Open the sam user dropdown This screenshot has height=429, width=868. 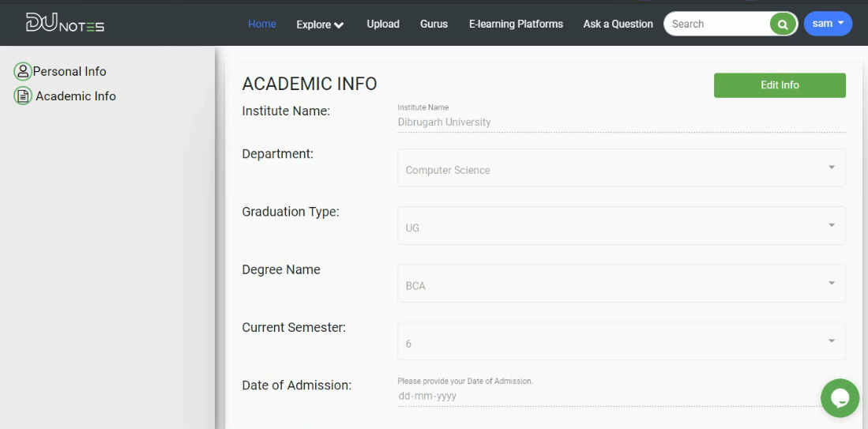(x=828, y=24)
